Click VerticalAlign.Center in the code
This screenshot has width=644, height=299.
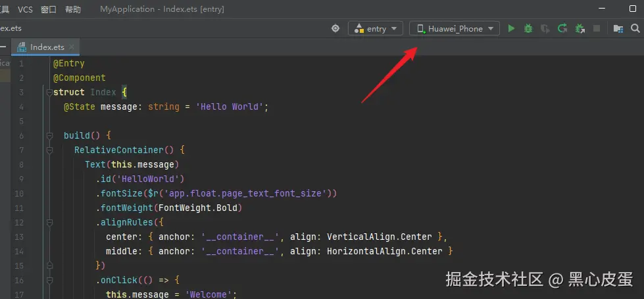pos(379,237)
